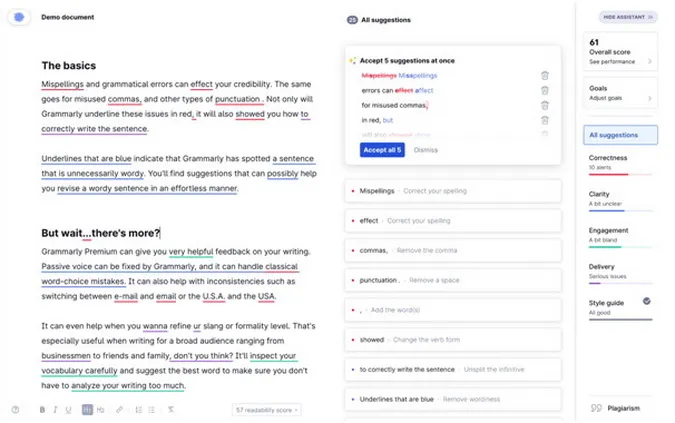Click the heading 'But wait...there's more?'
675x423 pixels.
[101, 233]
